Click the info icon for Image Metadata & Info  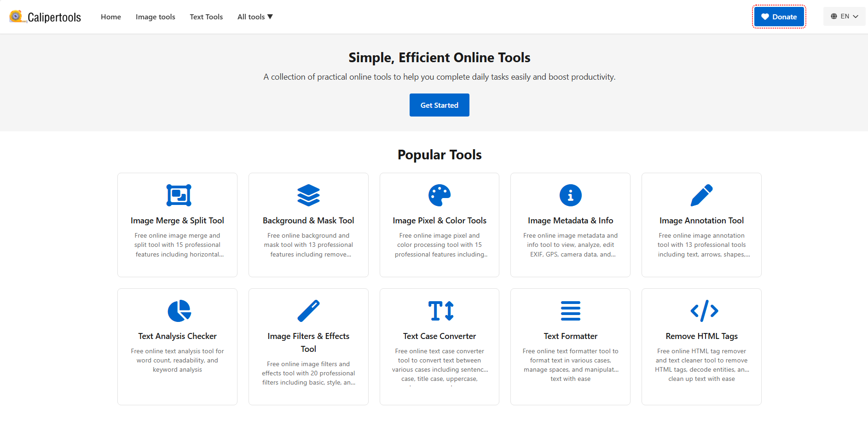[x=570, y=195]
